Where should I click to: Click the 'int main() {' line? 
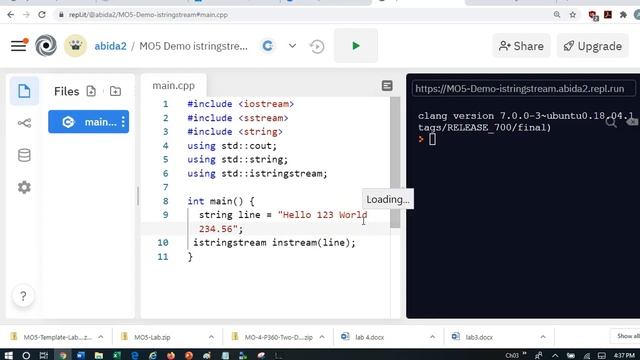point(221,201)
